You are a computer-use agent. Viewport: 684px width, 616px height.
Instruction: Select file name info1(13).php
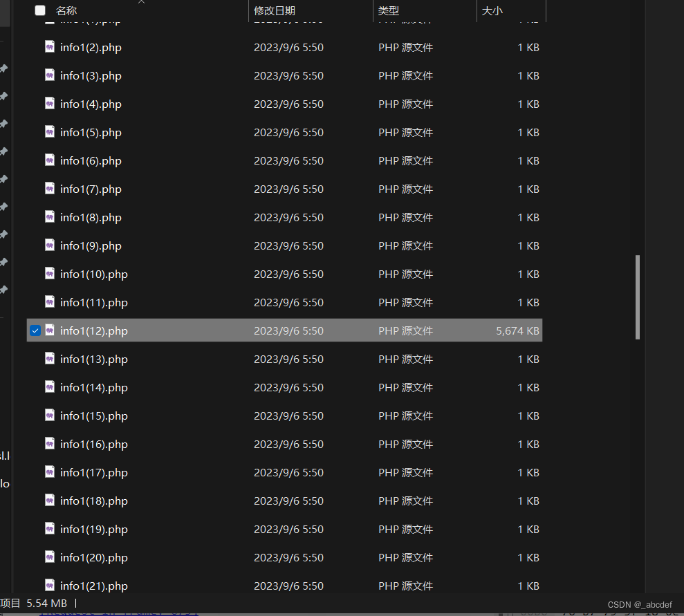[94, 360]
